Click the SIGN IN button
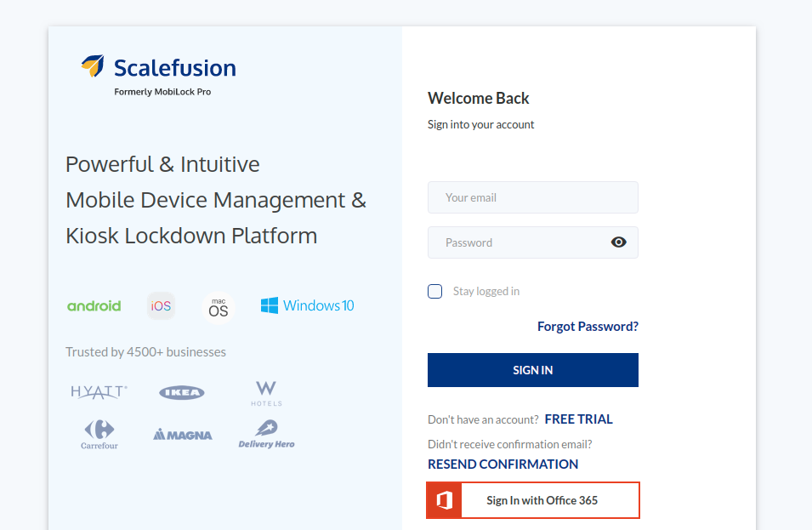Viewport: 812px width, 530px height. 533,370
